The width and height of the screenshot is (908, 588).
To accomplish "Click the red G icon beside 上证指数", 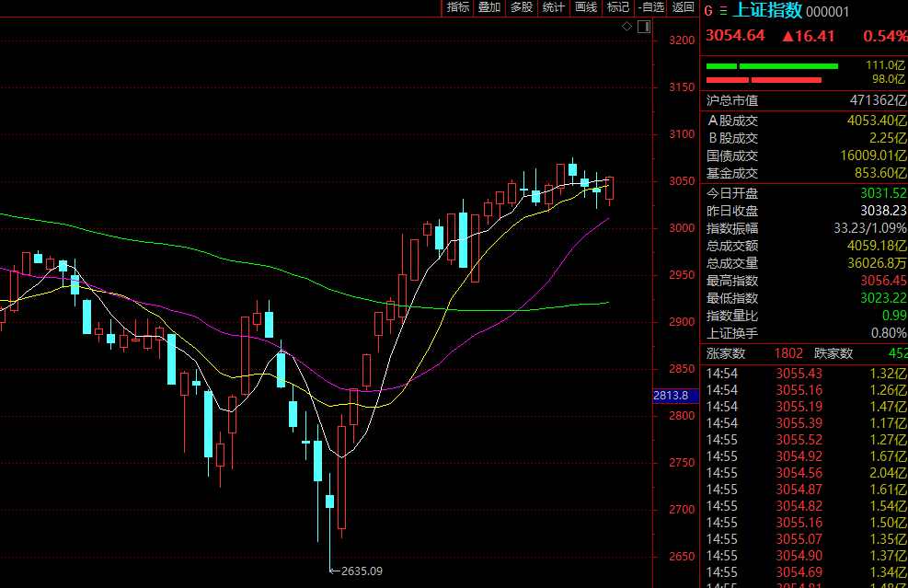I will tap(708, 11).
